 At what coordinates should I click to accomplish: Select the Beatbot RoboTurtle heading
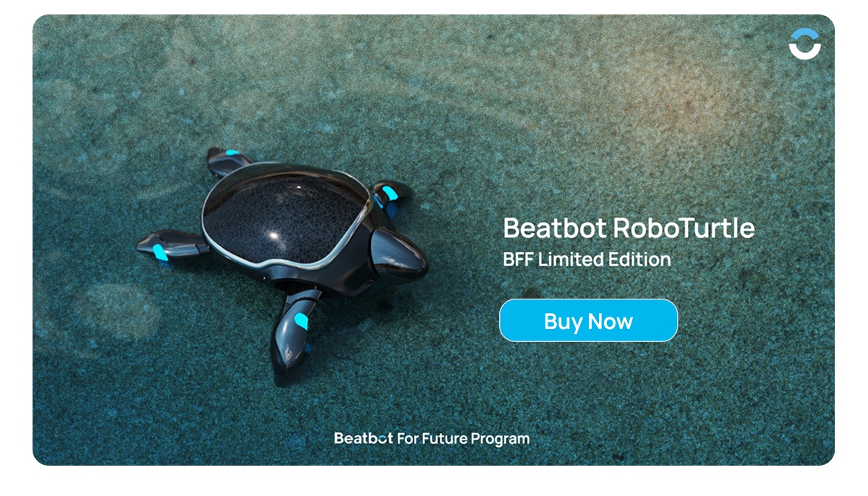(x=629, y=228)
